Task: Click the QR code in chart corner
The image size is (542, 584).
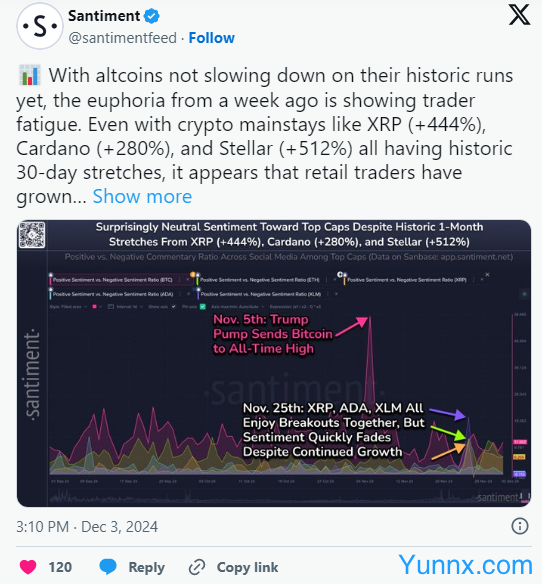Action: pos(32,235)
